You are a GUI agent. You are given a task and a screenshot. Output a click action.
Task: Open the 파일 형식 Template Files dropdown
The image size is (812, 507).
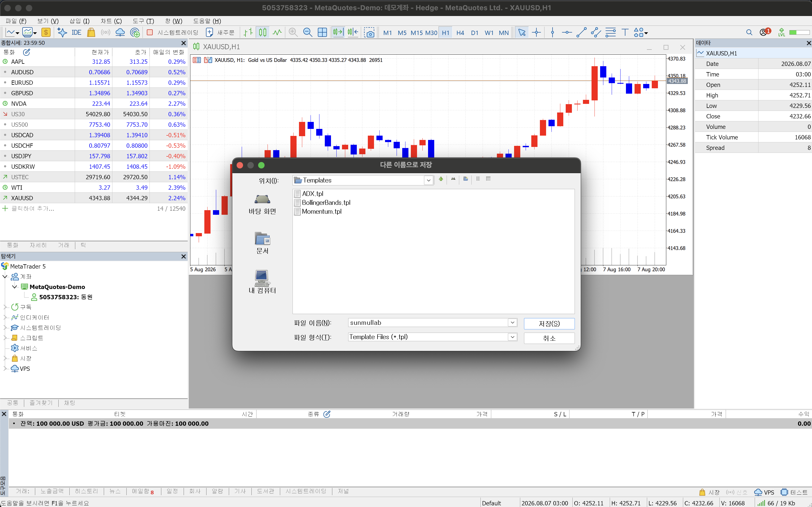tap(512, 337)
